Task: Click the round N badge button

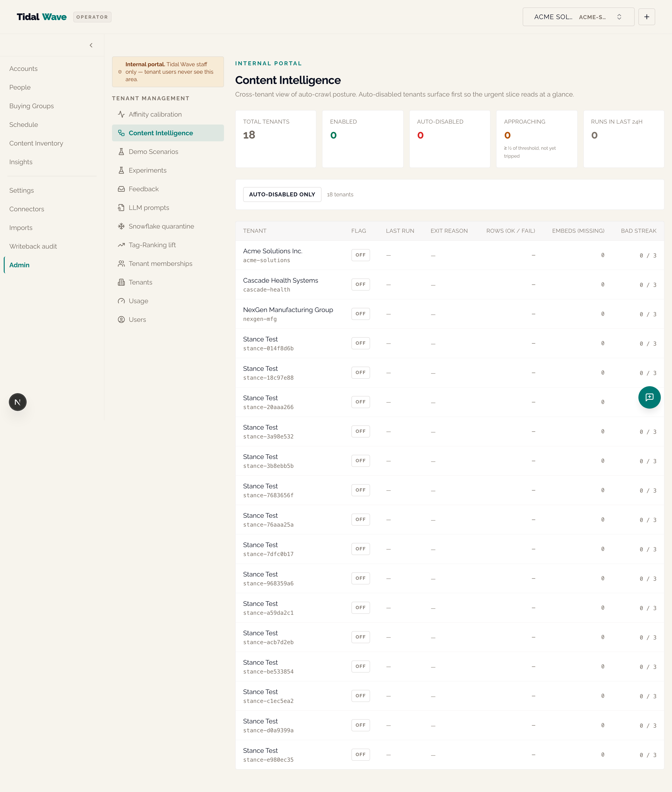Action: [17, 402]
